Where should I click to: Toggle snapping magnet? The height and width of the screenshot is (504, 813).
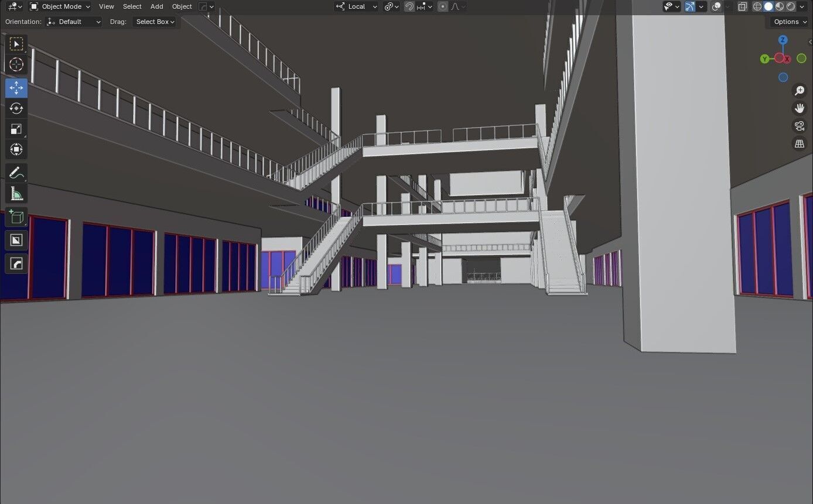click(x=409, y=6)
